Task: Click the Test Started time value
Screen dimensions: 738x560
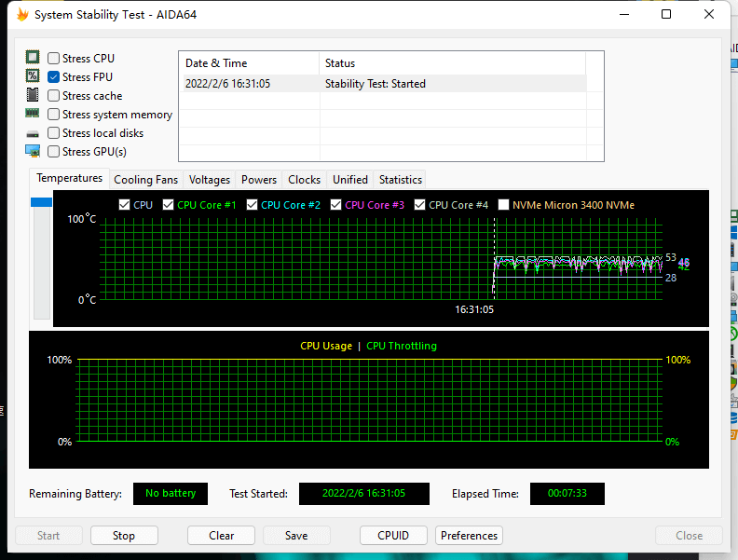Action: pos(363,493)
